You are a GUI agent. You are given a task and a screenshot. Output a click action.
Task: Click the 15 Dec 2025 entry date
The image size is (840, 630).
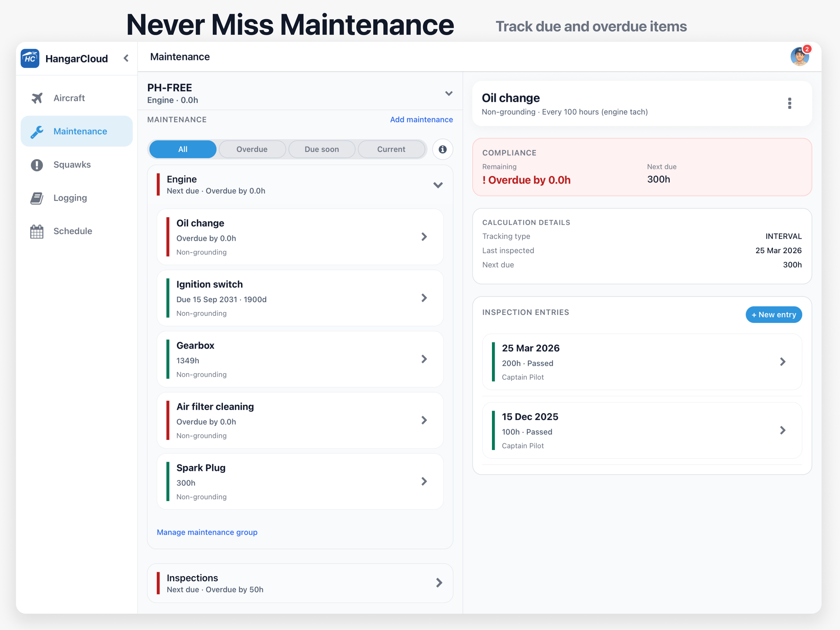(x=530, y=417)
